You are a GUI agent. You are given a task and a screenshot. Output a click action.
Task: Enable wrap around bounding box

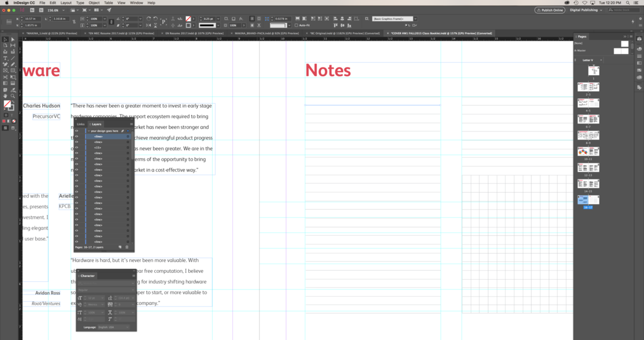point(259,19)
